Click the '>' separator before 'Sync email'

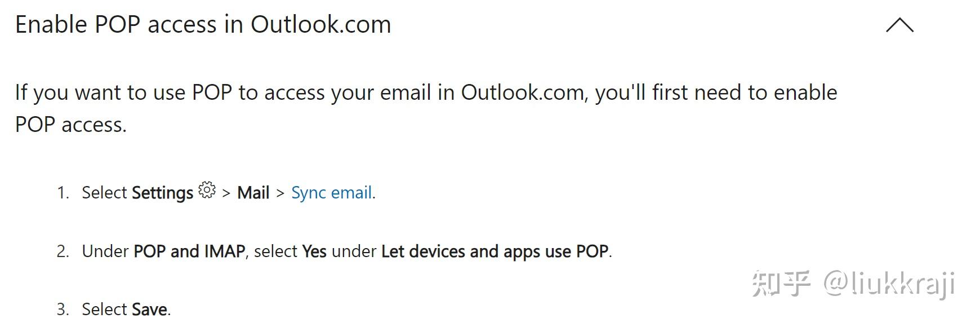coord(280,193)
